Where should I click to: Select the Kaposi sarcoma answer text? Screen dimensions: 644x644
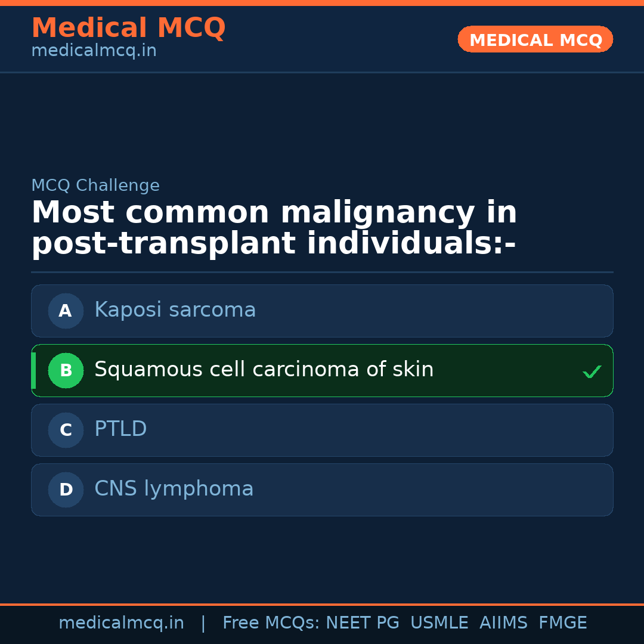coord(175,310)
